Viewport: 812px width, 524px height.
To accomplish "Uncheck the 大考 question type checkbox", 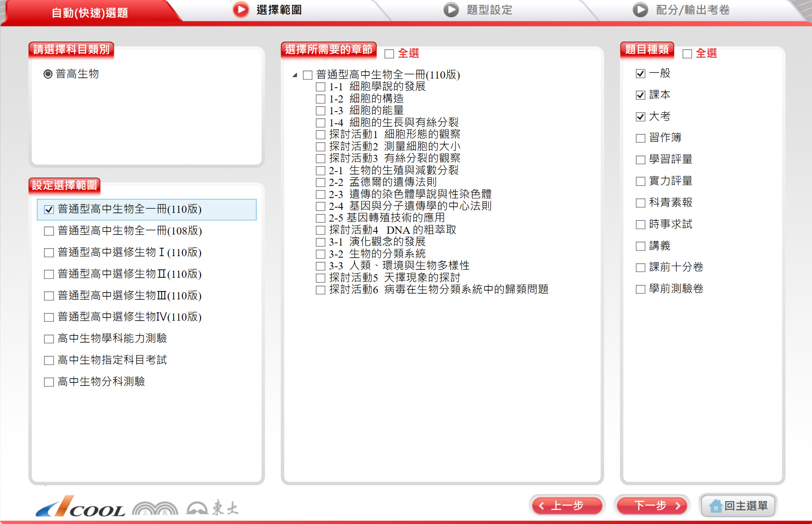I will tap(640, 116).
